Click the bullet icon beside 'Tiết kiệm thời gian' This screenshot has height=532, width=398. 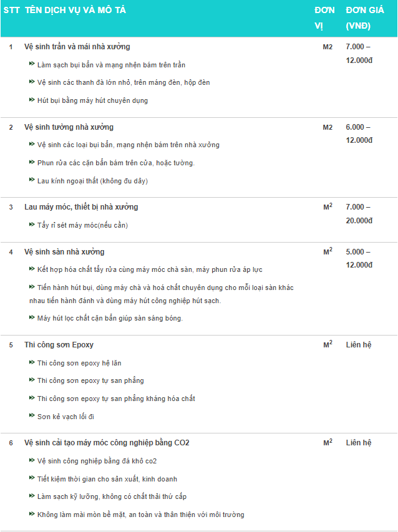[x=32, y=478]
